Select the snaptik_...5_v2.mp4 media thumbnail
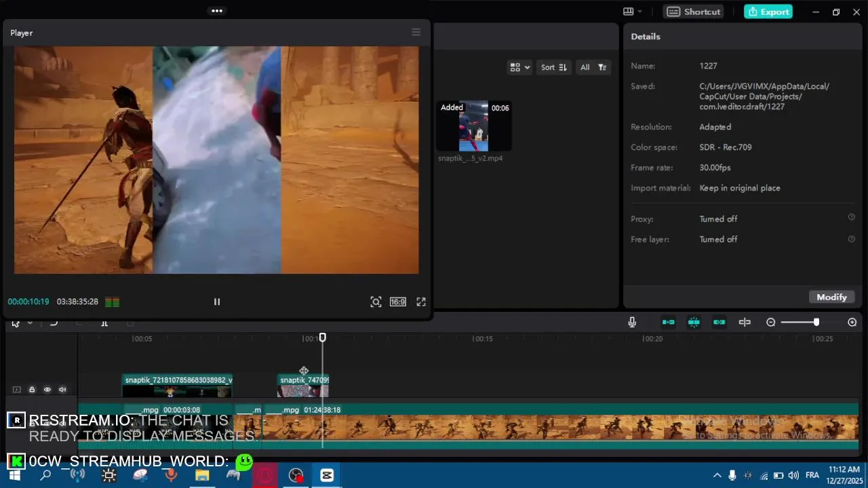This screenshot has width=868, height=488. click(473, 126)
